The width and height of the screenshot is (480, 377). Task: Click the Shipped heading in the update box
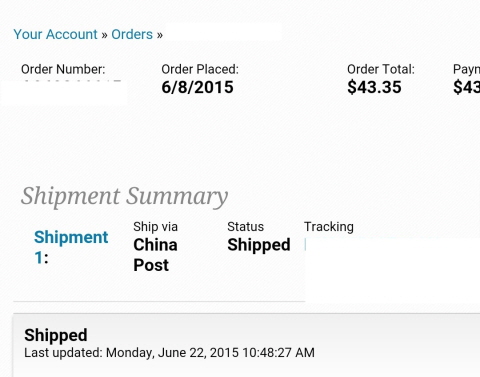pyautogui.click(x=56, y=335)
